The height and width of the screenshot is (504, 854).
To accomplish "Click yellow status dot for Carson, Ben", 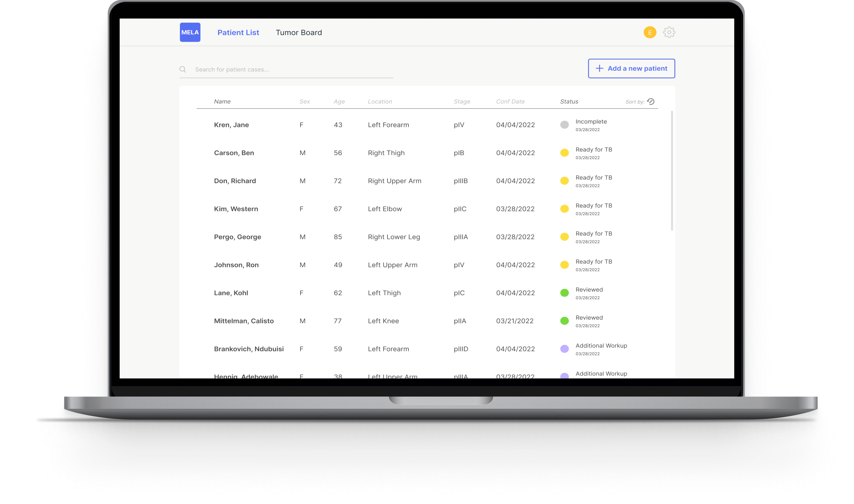I will click(564, 153).
